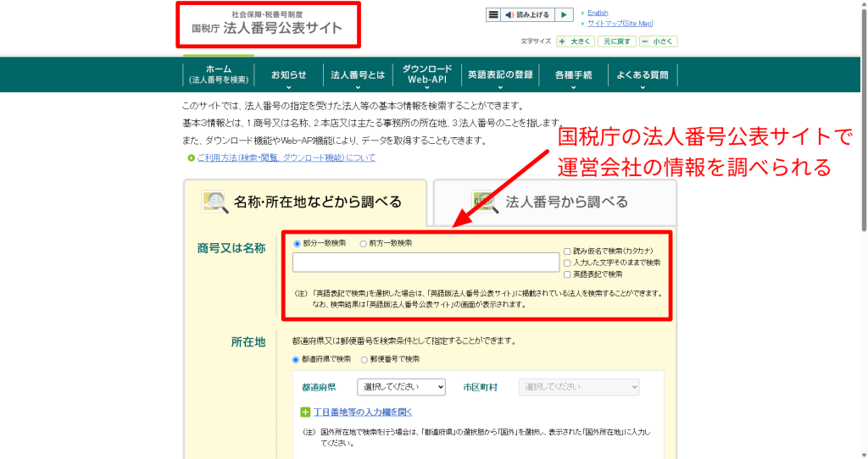Open 丁目番地等の入力欄を開く link

(363, 412)
